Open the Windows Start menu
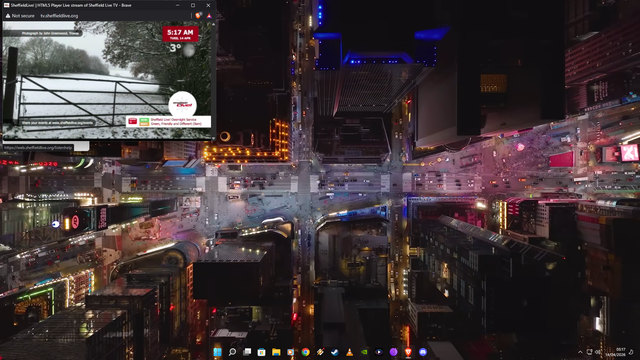Image resolution: width=640 pixels, height=360 pixels. point(218,352)
